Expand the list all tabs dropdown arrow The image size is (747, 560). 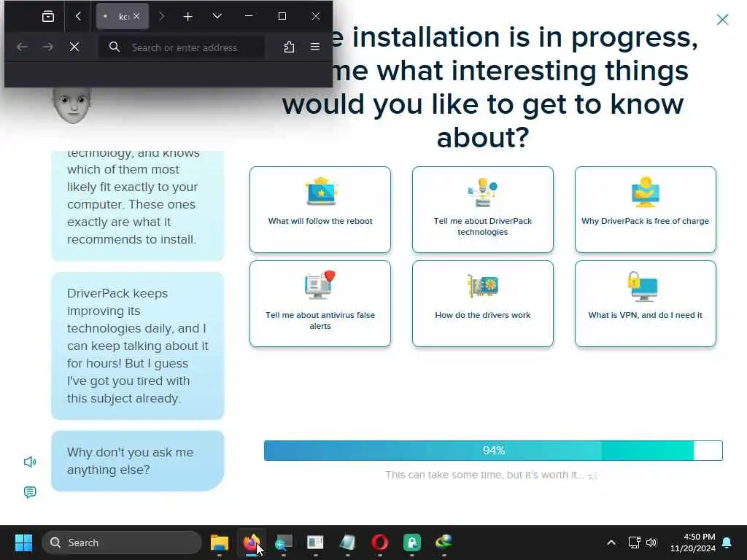coord(217,17)
